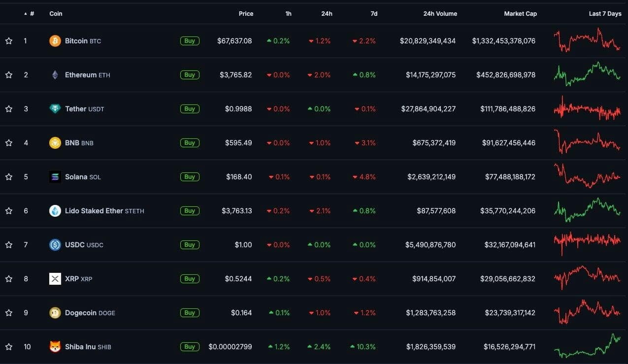The height and width of the screenshot is (364, 628).
Task: Open the BNB coin logo
Action: pos(55,143)
